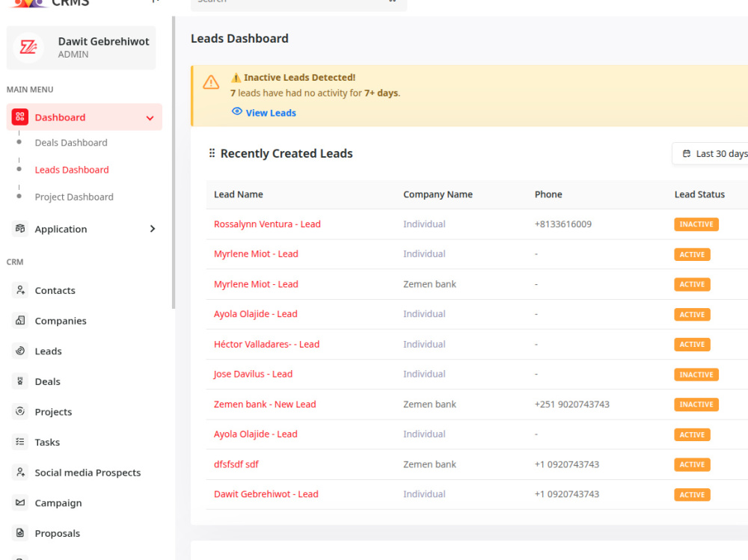Click Zemen bank company in dfsfsdf sdf row
The height and width of the screenshot is (560, 748).
click(429, 464)
